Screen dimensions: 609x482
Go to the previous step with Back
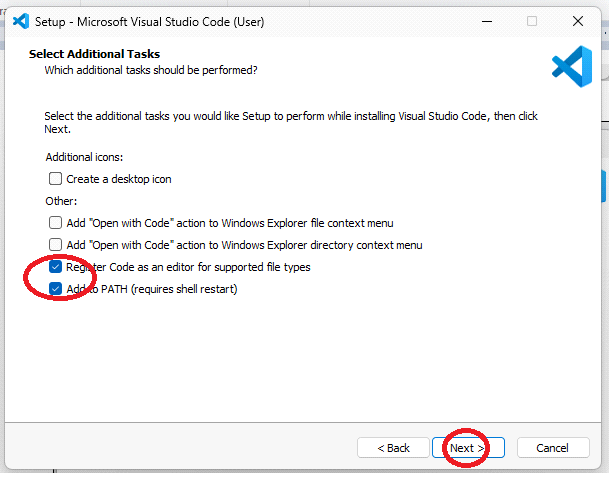coord(393,448)
